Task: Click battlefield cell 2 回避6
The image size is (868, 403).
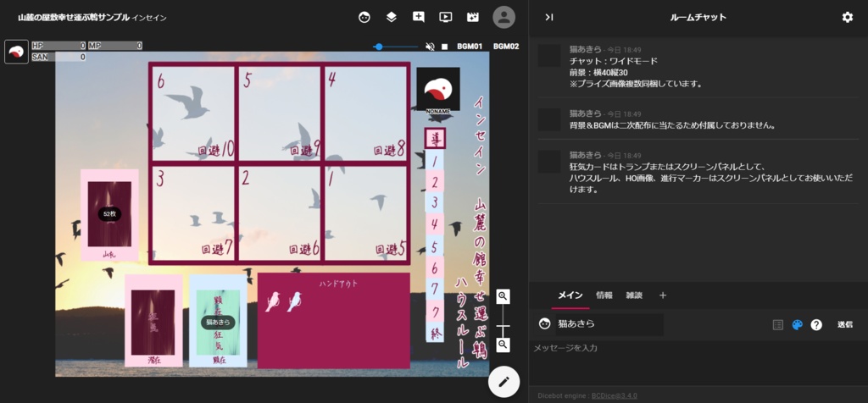Action: click(x=280, y=213)
